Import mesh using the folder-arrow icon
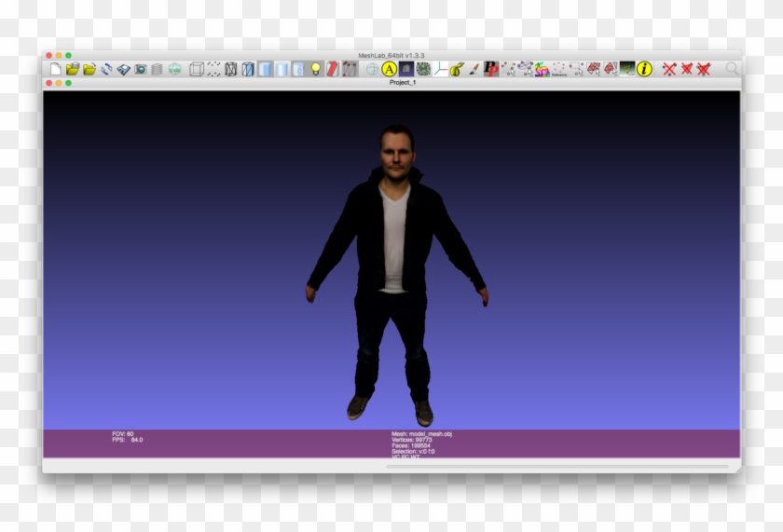Image resolution: width=783 pixels, height=532 pixels. [x=89, y=69]
